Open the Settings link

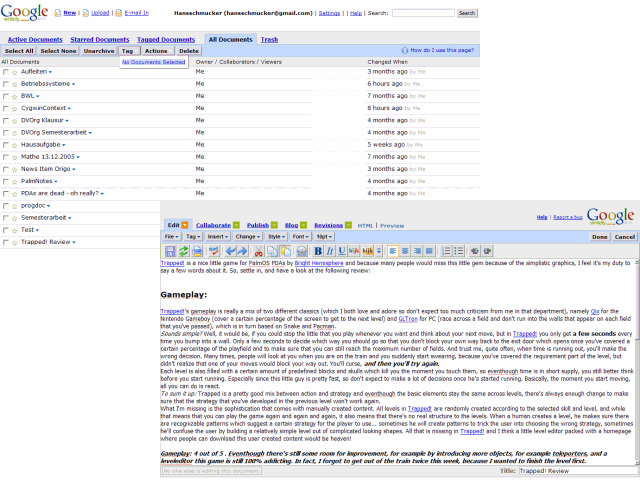point(329,13)
